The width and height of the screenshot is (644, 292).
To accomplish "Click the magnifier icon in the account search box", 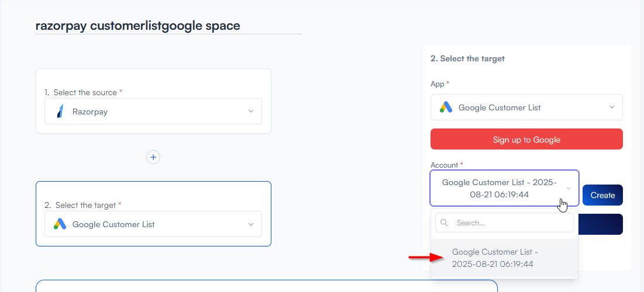I will pos(445,223).
